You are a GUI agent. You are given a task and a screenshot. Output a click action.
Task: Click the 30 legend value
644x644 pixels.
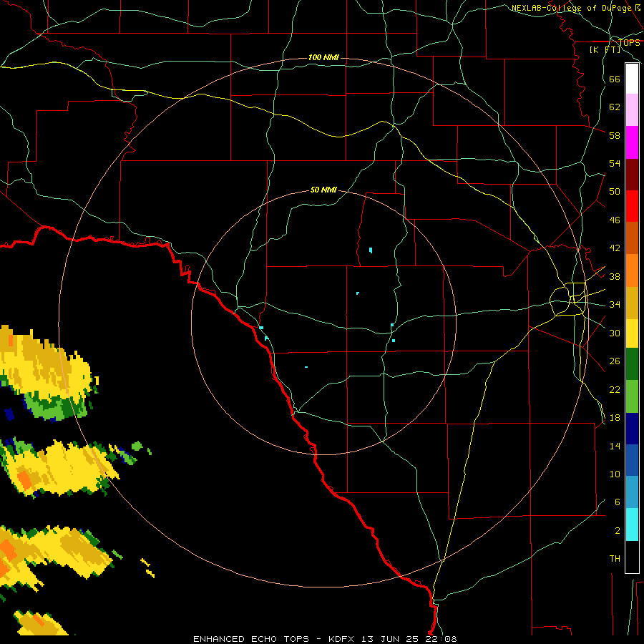tap(615, 333)
